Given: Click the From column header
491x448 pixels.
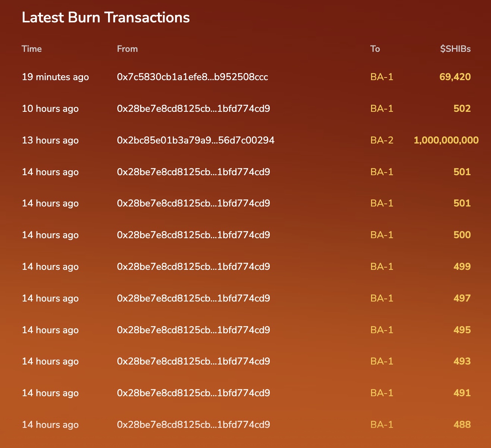Looking at the screenshot, I should click(127, 49).
